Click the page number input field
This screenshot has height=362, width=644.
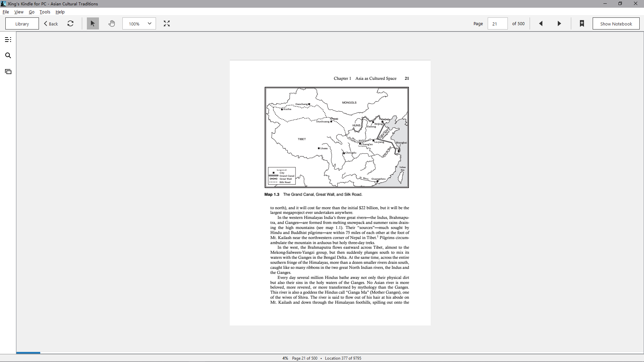[x=497, y=24]
